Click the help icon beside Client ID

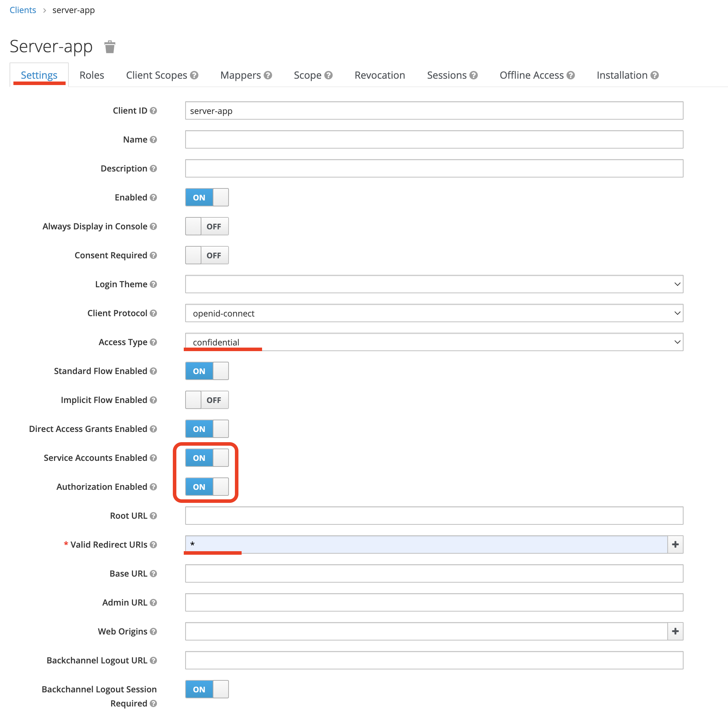[153, 111]
